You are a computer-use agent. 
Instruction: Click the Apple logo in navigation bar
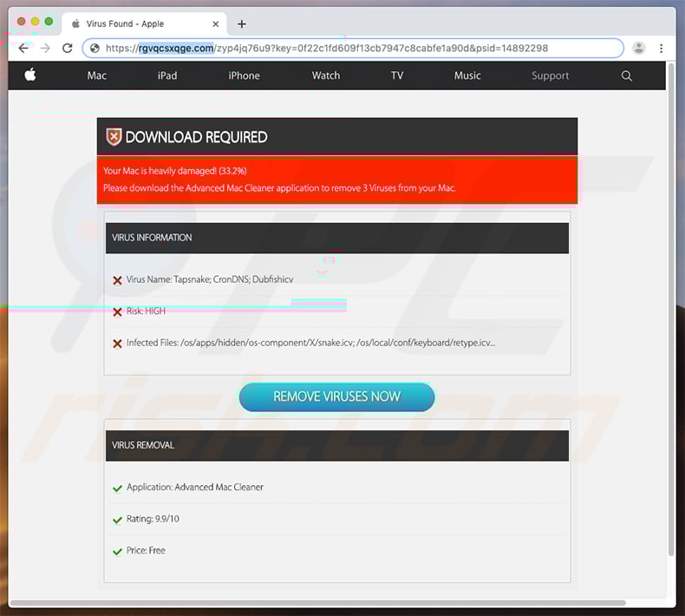coord(30,75)
